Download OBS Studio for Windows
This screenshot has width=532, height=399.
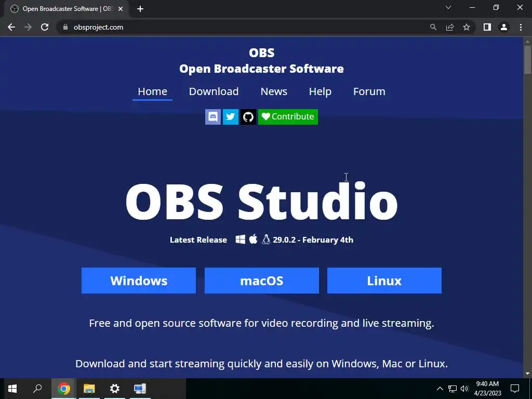coord(139,281)
